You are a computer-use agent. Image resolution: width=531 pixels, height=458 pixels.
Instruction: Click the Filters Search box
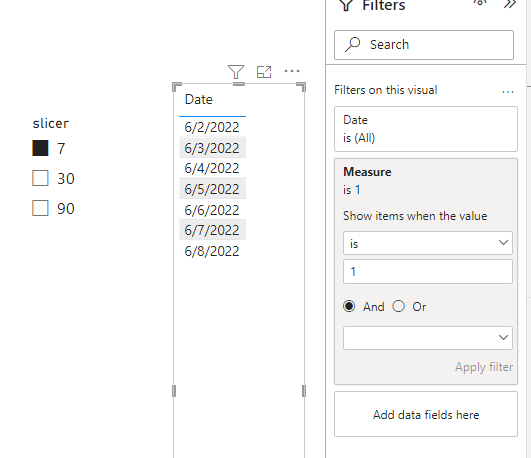pos(424,45)
